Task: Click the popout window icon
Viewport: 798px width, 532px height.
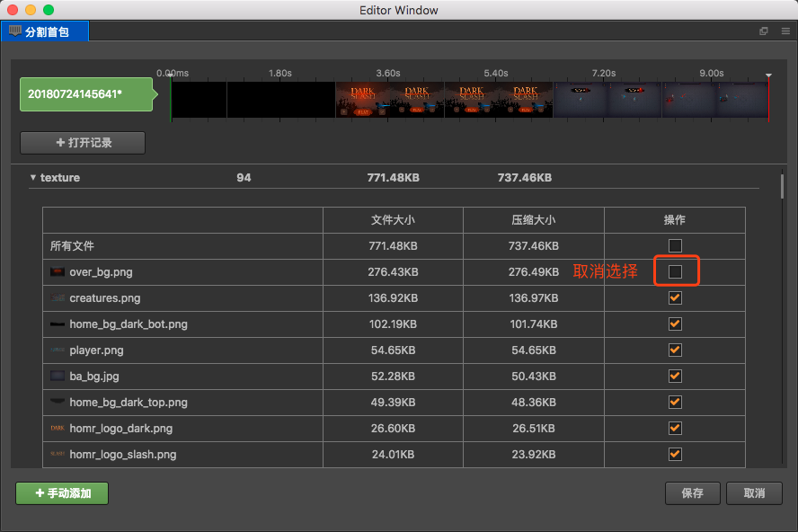Action: [763, 31]
